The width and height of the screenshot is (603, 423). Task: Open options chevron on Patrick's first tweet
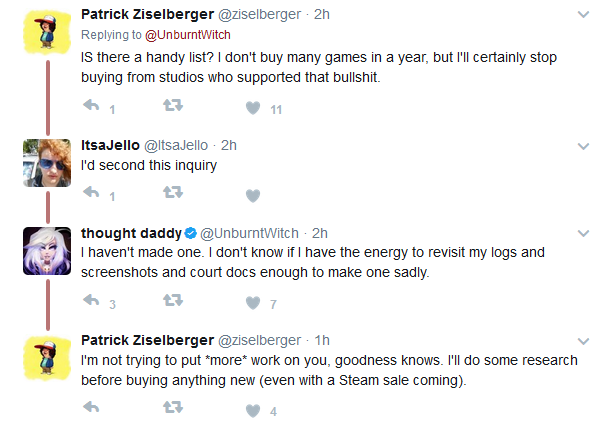click(x=583, y=15)
